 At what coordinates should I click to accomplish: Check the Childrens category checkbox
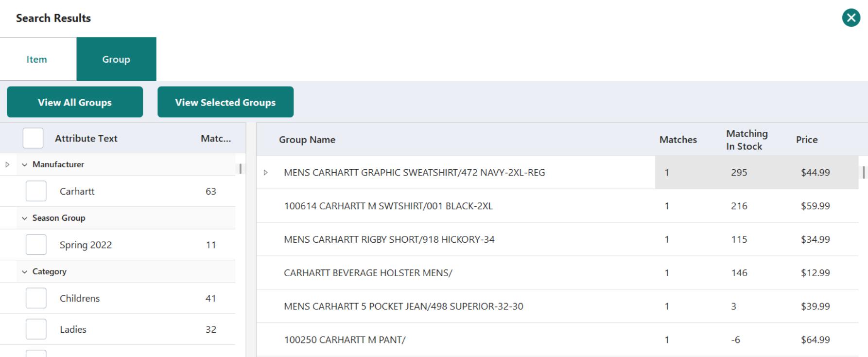(x=36, y=298)
